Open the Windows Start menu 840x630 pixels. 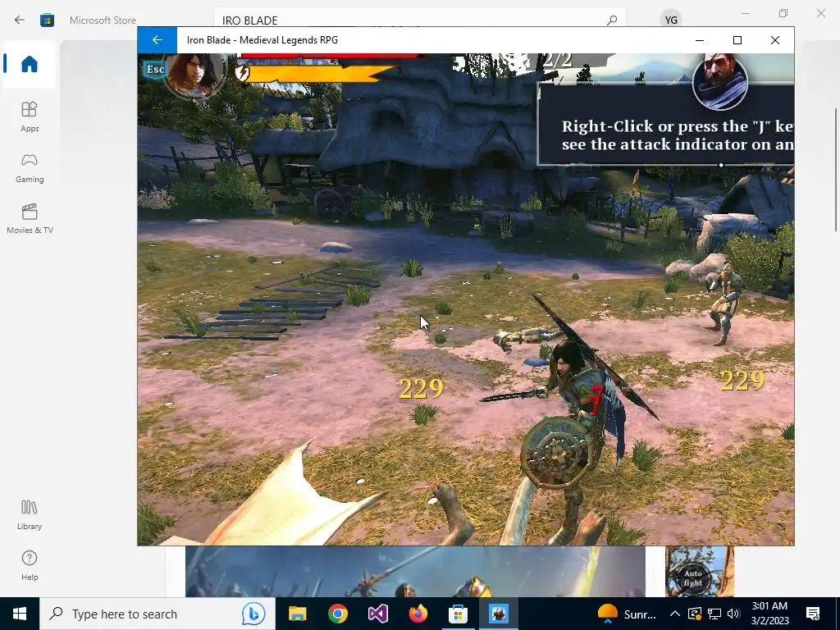tap(20, 614)
